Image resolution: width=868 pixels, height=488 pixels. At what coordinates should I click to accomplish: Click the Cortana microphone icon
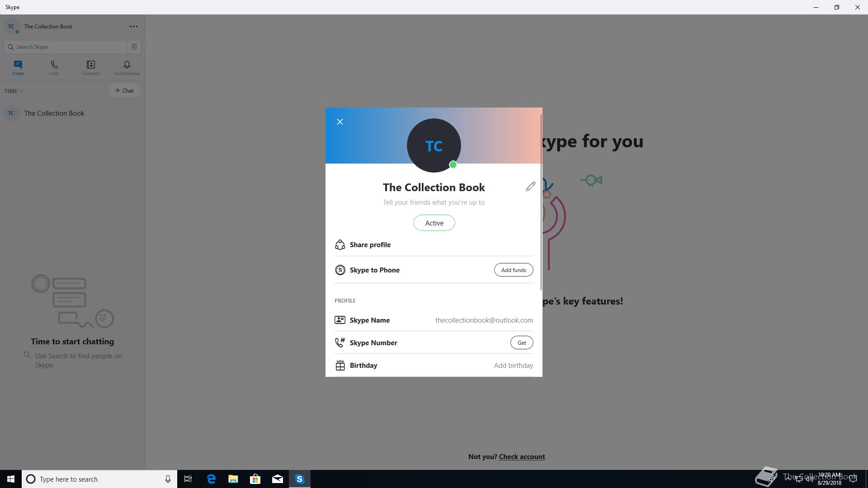168,479
